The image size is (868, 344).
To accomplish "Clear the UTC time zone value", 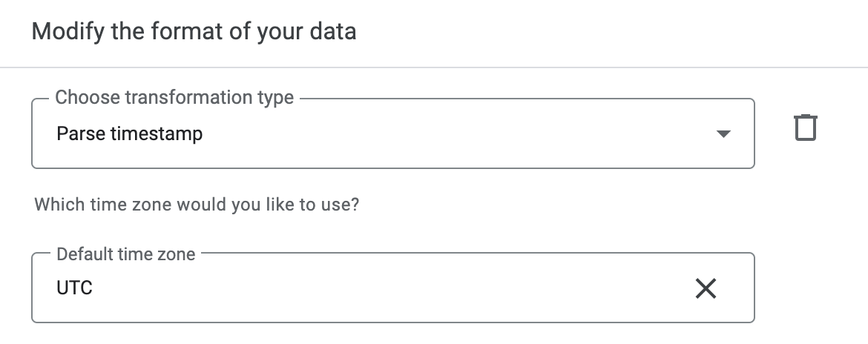I will point(705,288).
